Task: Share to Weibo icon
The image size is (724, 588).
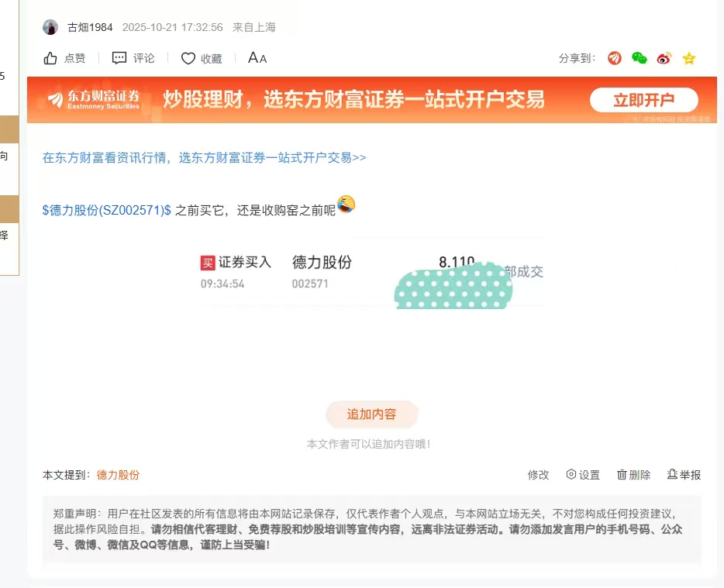Action: (x=664, y=58)
